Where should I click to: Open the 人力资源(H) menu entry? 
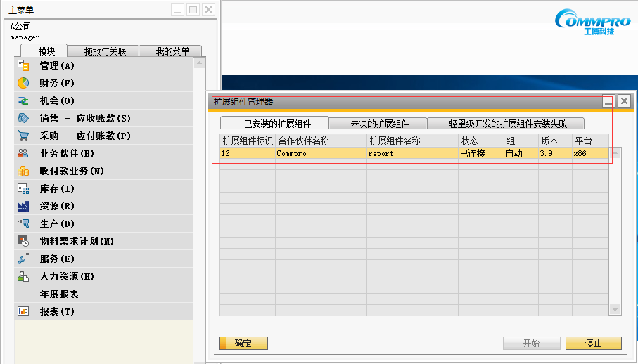(103, 276)
